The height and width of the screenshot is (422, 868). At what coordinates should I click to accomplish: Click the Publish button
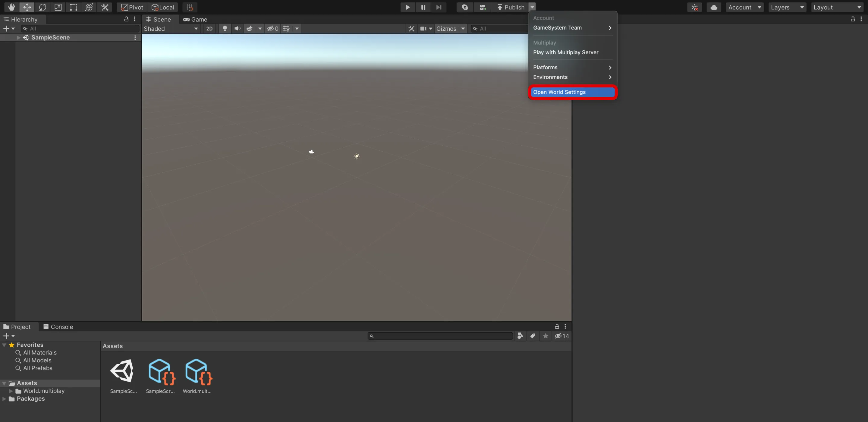coord(510,7)
